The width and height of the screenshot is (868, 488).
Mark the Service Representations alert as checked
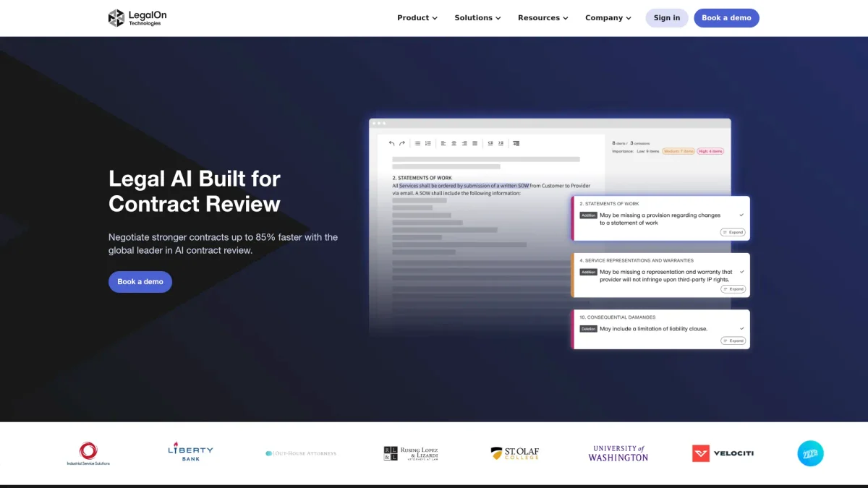(x=741, y=272)
